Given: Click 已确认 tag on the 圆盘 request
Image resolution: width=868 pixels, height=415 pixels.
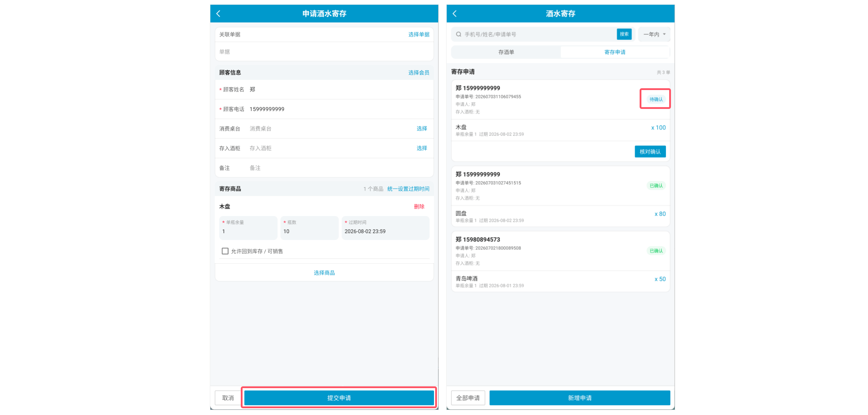Looking at the screenshot, I should pyautogui.click(x=656, y=186).
